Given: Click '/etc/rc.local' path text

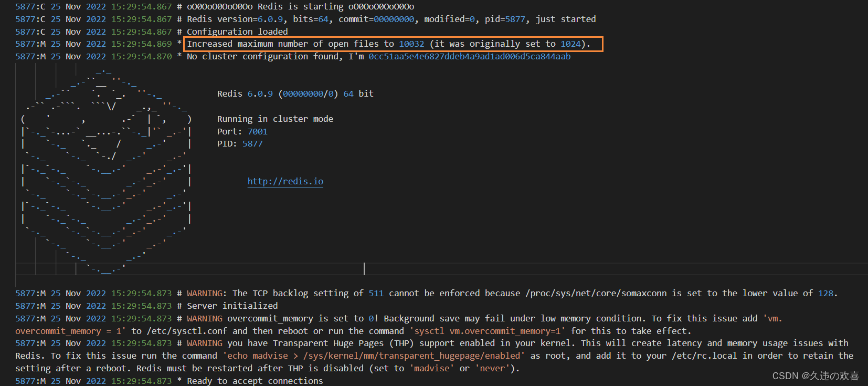Looking at the screenshot, I should coord(704,356).
